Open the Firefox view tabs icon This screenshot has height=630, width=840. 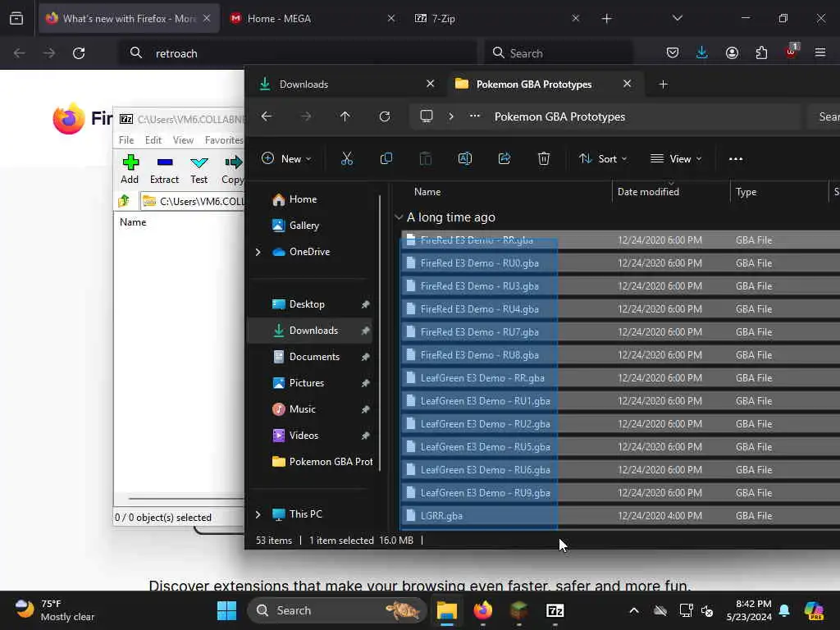[x=16, y=18]
